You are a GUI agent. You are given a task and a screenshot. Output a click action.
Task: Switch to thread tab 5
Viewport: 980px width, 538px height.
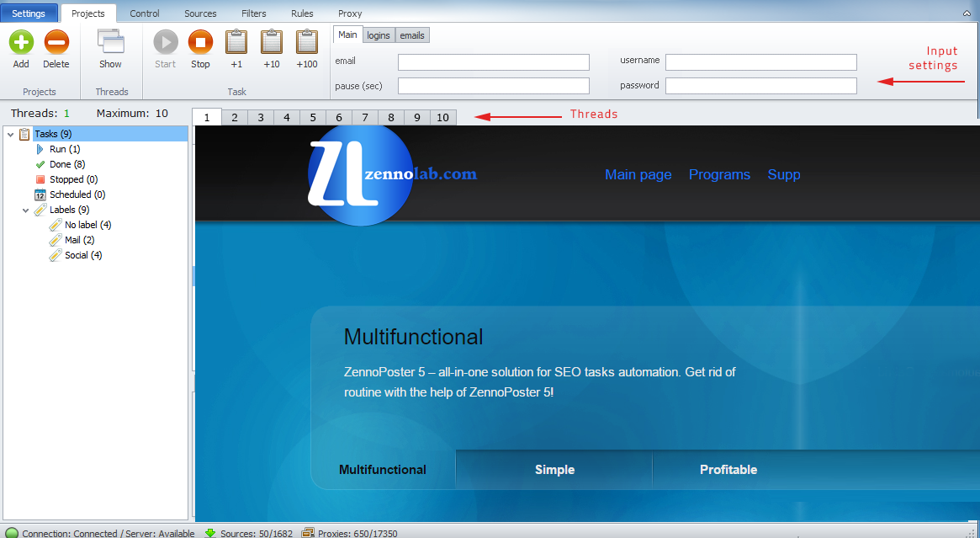[x=312, y=118]
